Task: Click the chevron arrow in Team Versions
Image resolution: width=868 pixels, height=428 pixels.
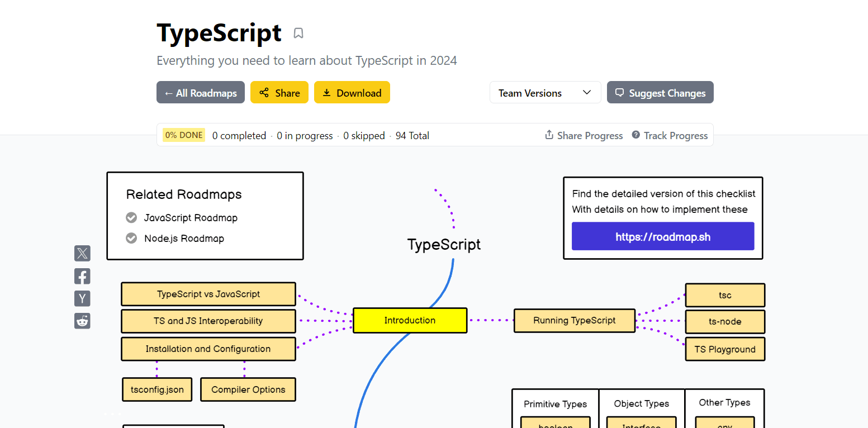Action: (587, 93)
